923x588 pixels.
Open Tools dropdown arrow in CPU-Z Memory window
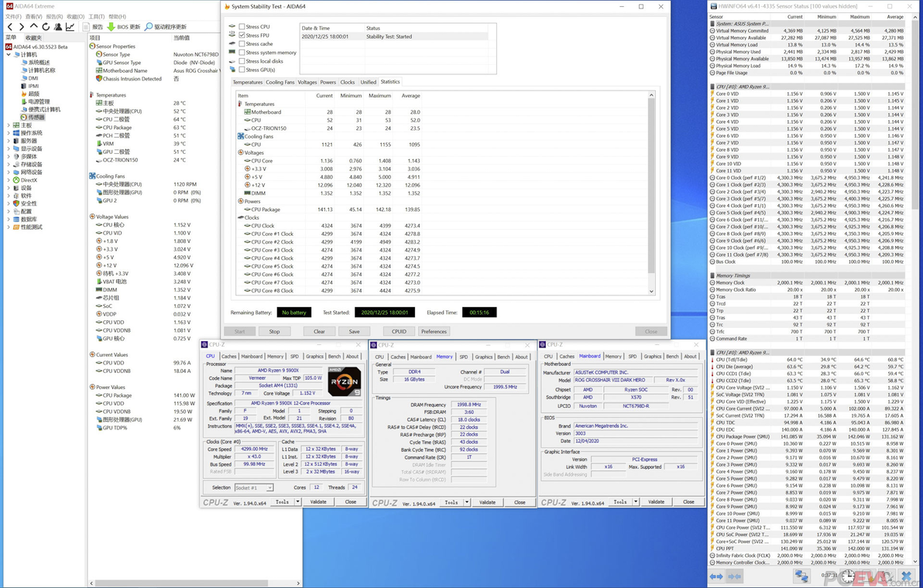(467, 502)
